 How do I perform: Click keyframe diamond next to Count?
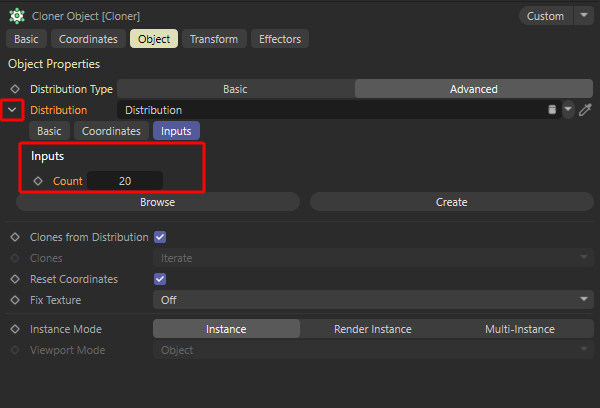click(x=38, y=181)
